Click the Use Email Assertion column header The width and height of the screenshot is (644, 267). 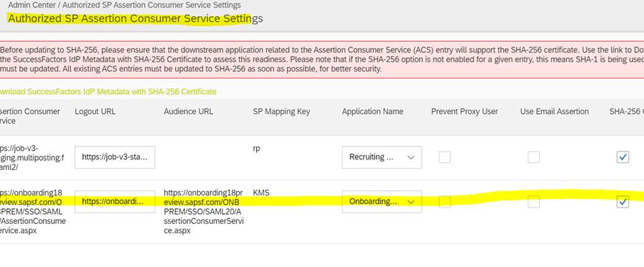click(x=555, y=112)
